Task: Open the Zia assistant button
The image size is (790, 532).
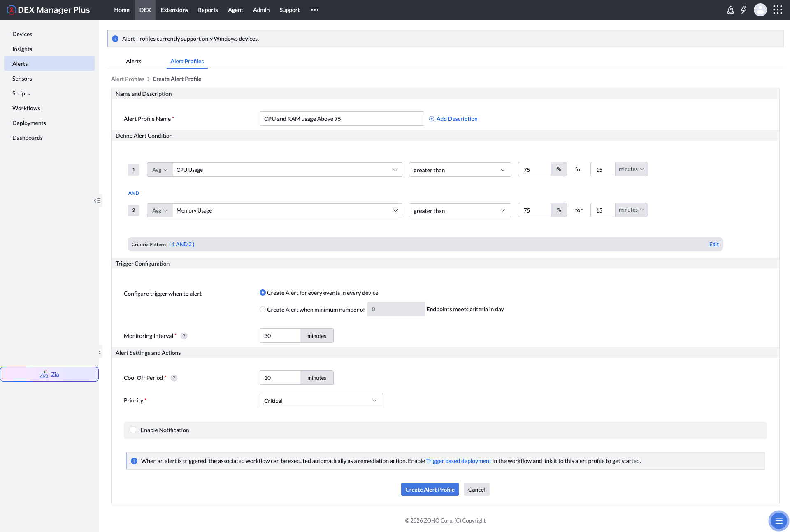Action: [x=49, y=374]
